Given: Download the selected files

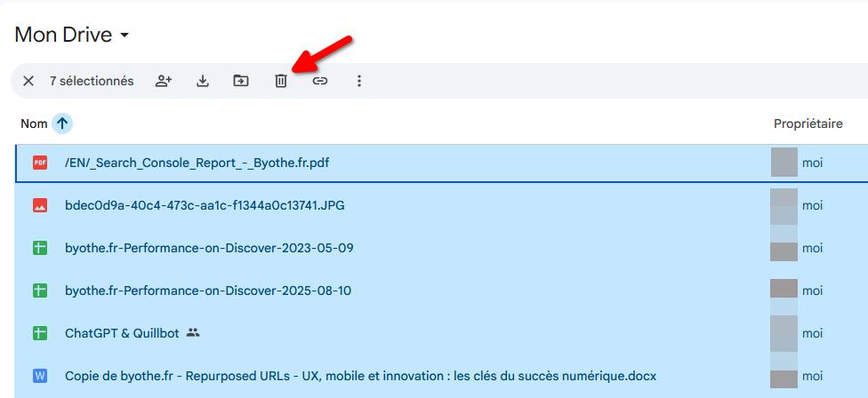Looking at the screenshot, I should click(203, 81).
